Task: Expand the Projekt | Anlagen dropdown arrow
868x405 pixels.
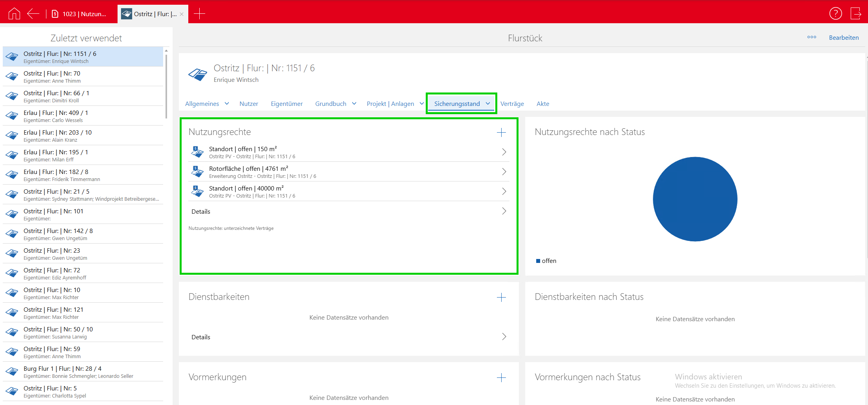Action: [422, 104]
